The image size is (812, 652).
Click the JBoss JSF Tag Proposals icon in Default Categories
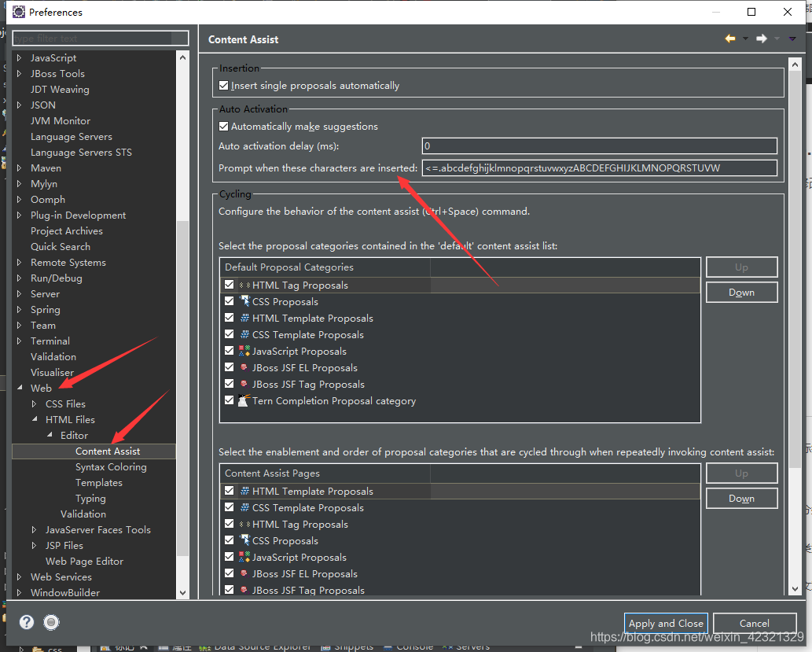pyautogui.click(x=244, y=384)
